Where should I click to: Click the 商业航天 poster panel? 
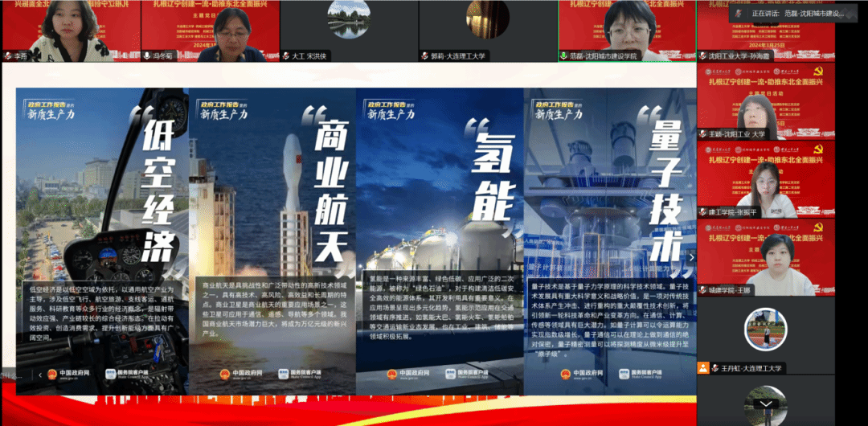click(x=272, y=241)
